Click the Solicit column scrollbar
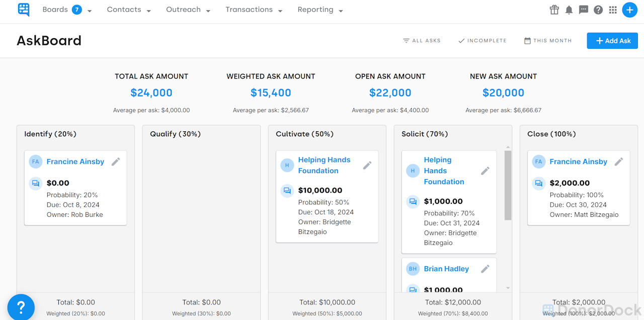The image size is (644, 320). (x=508, y=185)
